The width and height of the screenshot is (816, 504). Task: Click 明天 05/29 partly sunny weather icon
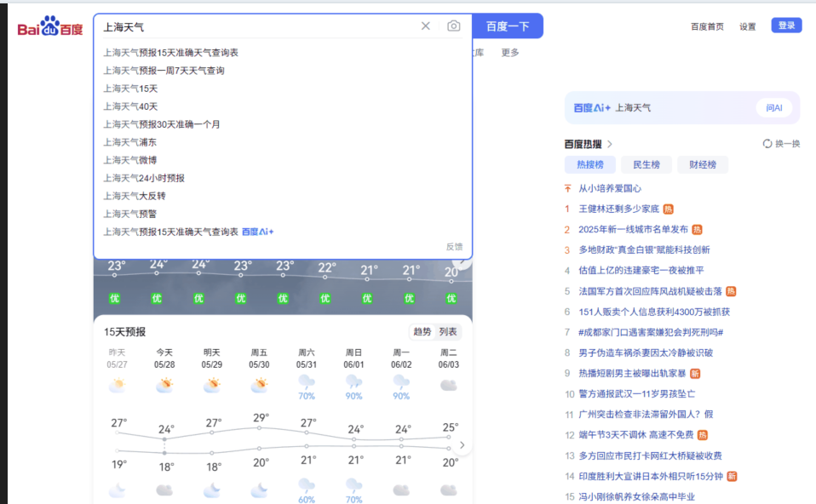coord(212,386)
